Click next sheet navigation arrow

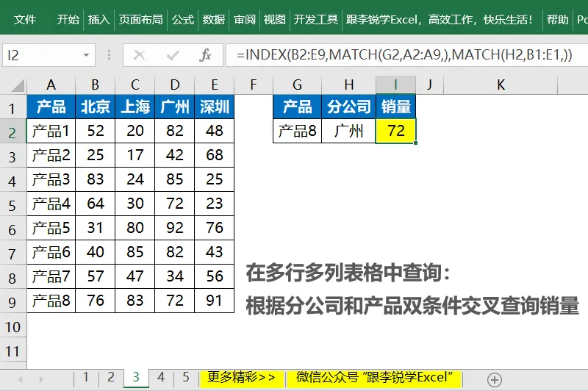point(41,379)
